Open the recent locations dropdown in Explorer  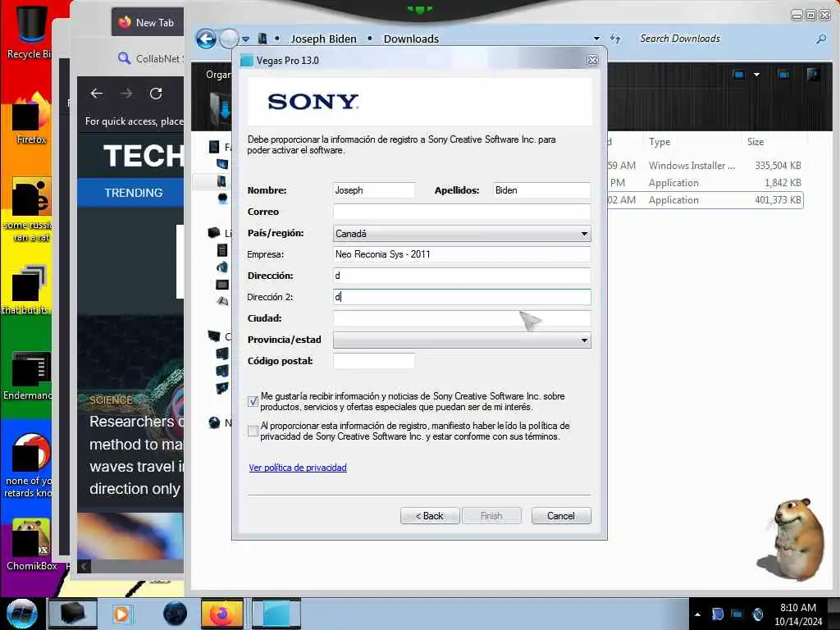245,39
